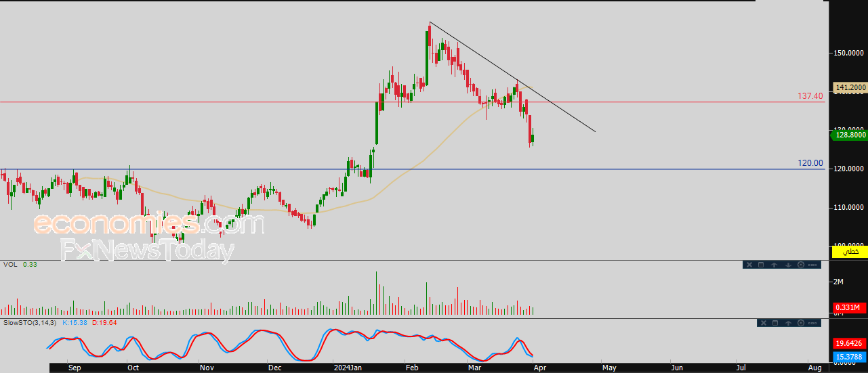Image resolution: width=868 pixels, height=373 pixels.
Task: Click the May date axis label
Action: click(x=610, y=368)
